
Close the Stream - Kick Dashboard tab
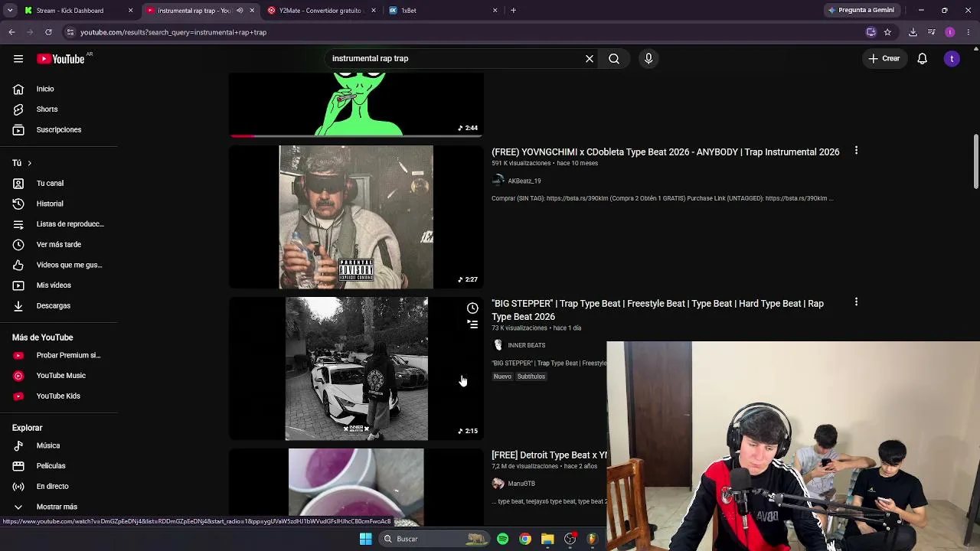coord(130,11)
